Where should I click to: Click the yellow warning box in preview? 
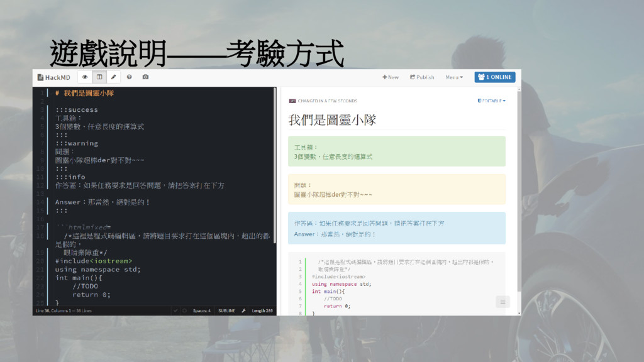tap(397, 189)
